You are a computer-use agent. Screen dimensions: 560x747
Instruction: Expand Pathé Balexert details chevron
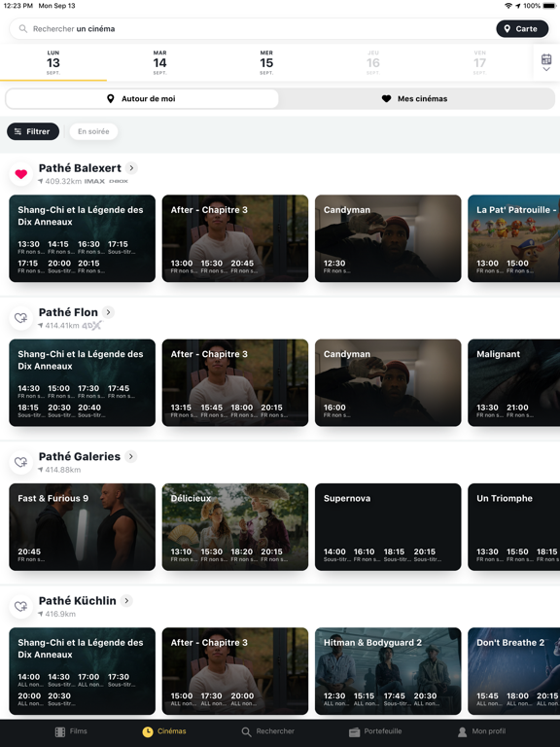point(131,167)
